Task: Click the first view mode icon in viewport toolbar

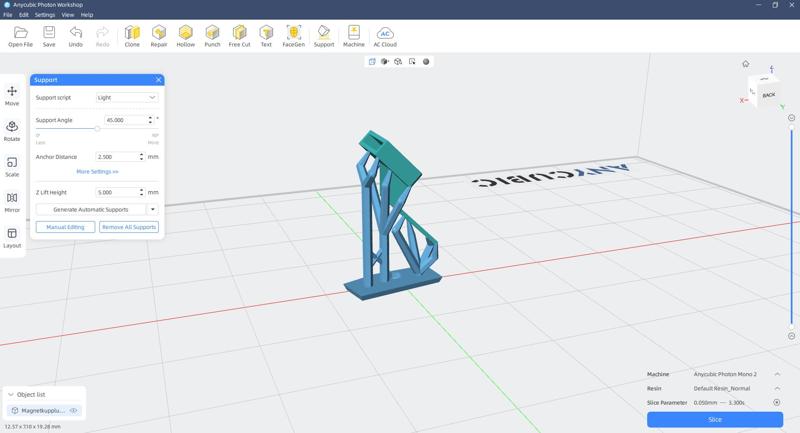Action: [372, 62]
